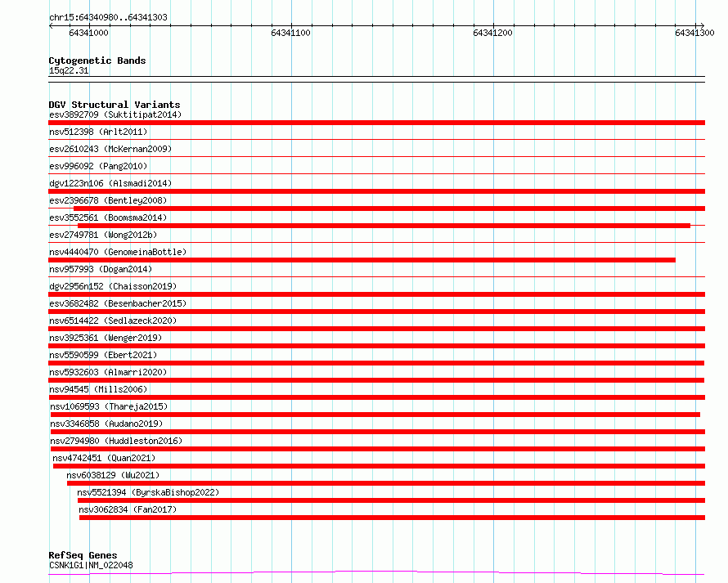
Task: Click ruler position 64341200
Action: 492,33
